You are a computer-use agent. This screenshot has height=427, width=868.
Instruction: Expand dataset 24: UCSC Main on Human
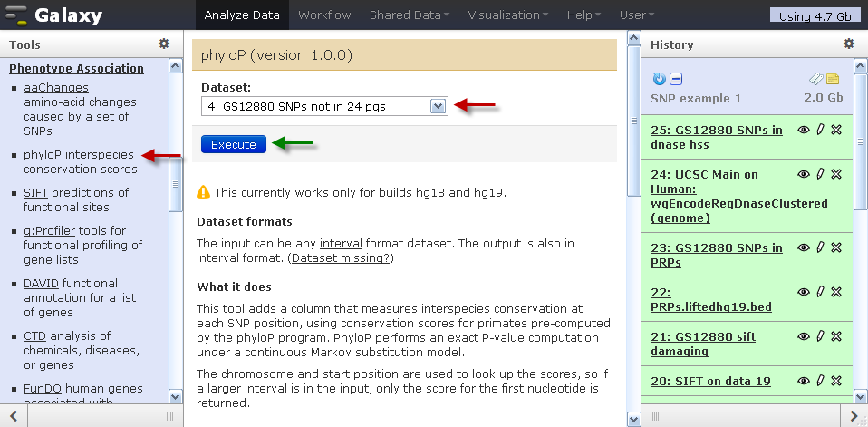tap(739, 196)
